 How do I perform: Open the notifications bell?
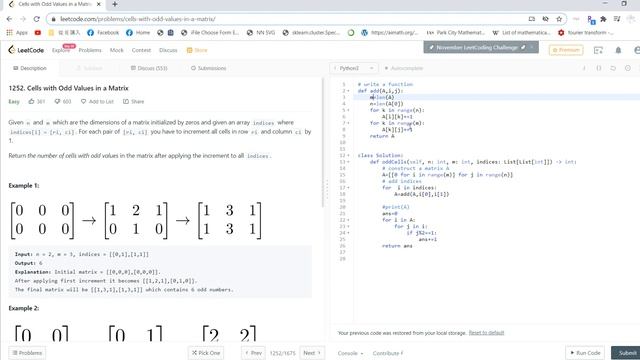tap(618, 50)
